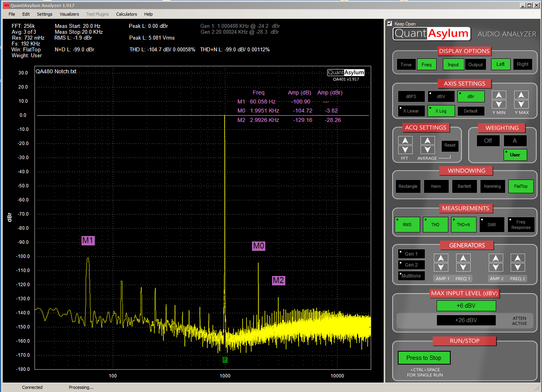Raise FREQ 1 with the up arrow

pos(463,258)
